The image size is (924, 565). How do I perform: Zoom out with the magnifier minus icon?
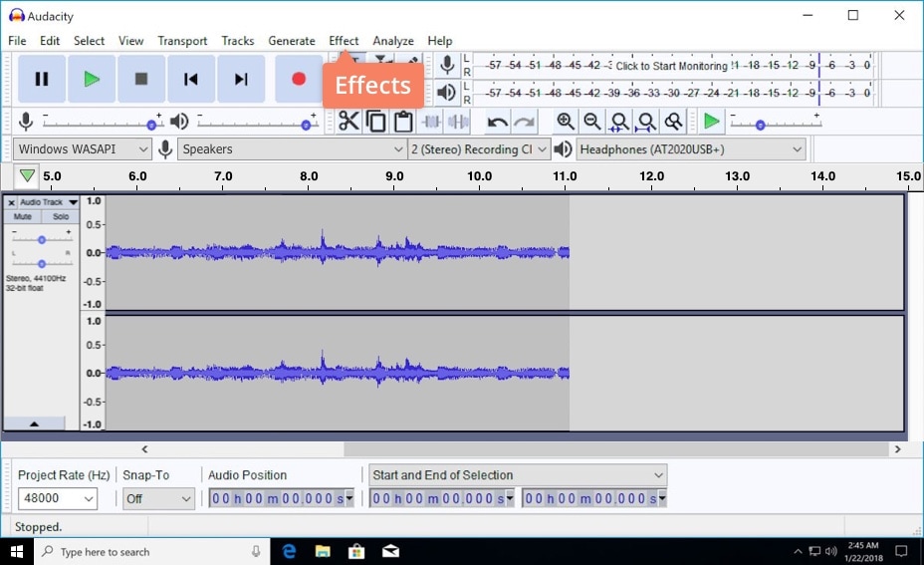(591, 122)
